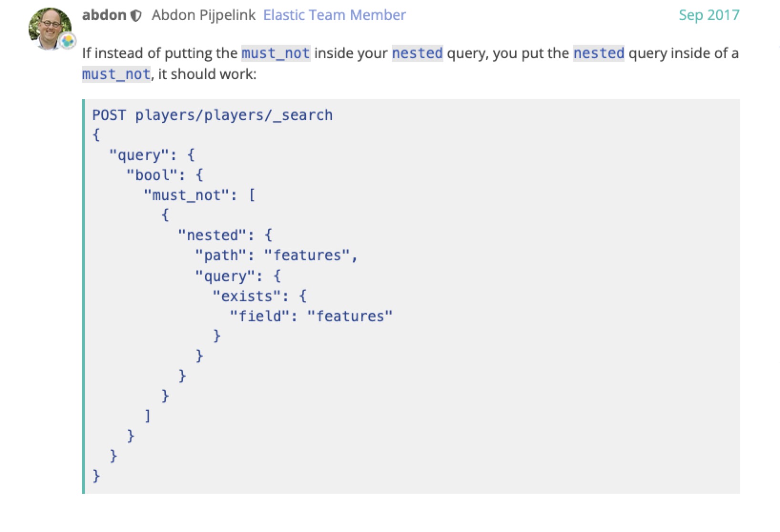Click the "field": "features" code line
The image size is (780, 532).
tap(311, 316)
